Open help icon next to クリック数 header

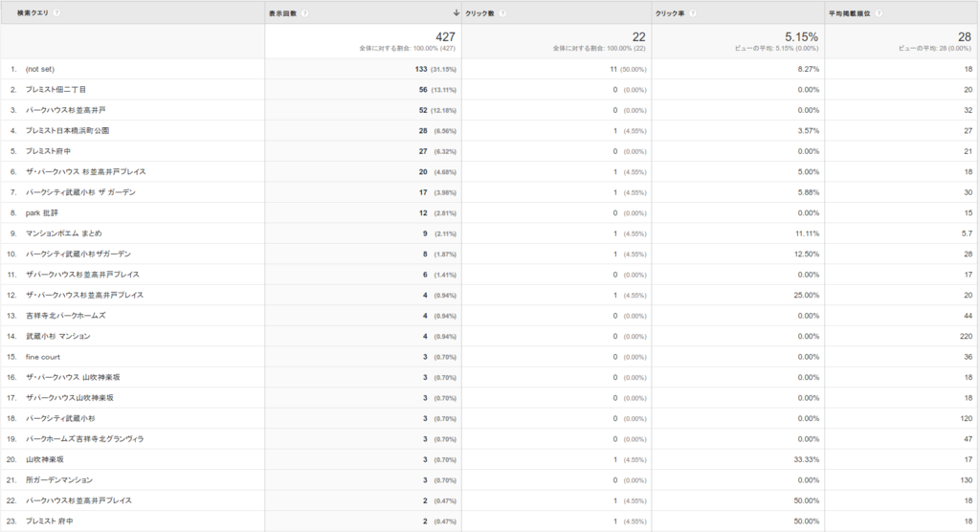502,13
